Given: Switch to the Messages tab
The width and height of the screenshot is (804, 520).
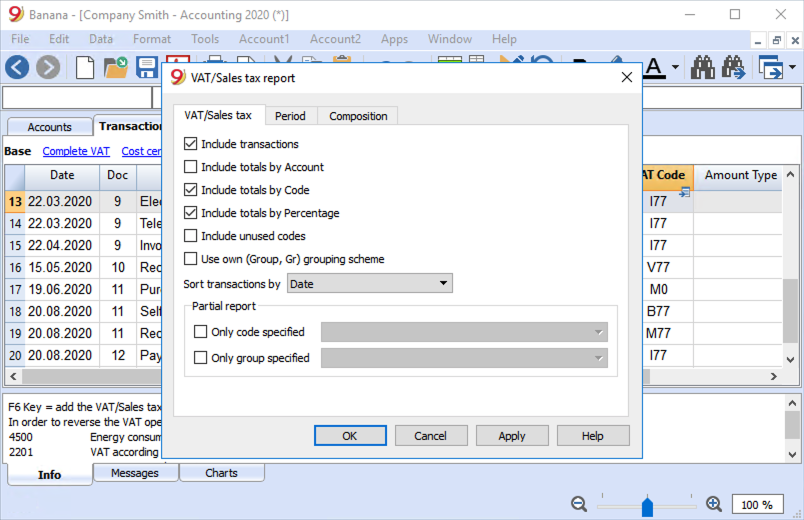Looking at the screenshot, I should pyautogui.click(x=135, y=473).
